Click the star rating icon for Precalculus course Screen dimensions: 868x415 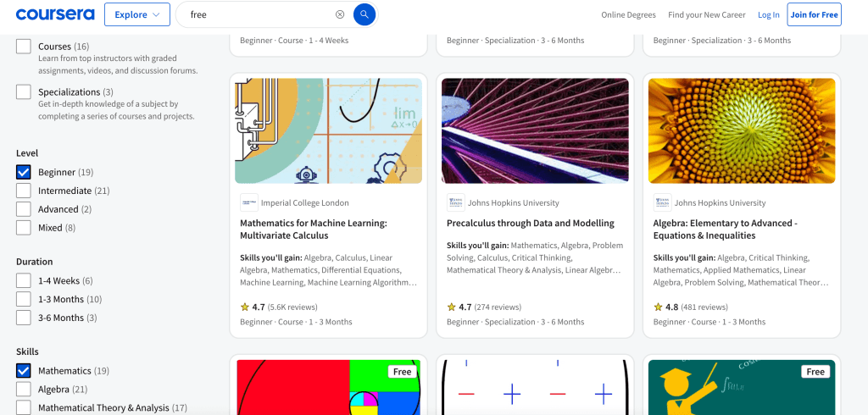click(452, 307)
